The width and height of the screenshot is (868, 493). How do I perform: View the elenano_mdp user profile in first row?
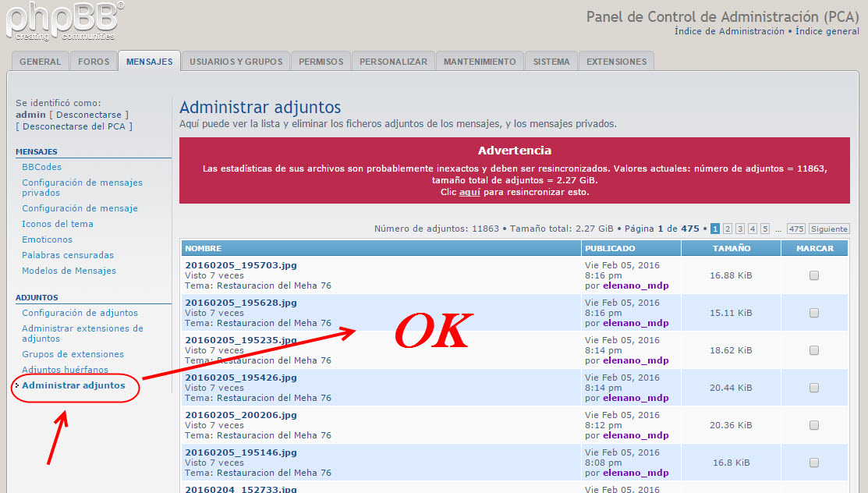pos(636,286)
